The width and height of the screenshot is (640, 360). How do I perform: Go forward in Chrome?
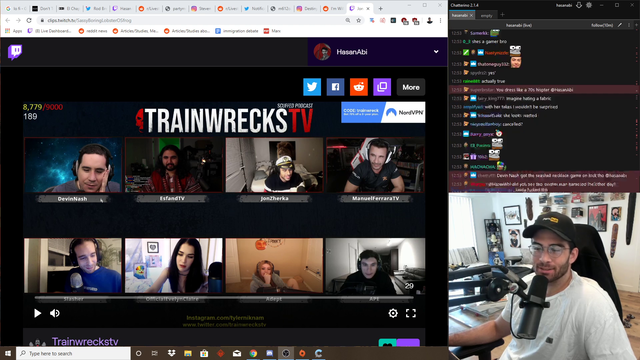point(18,20)
